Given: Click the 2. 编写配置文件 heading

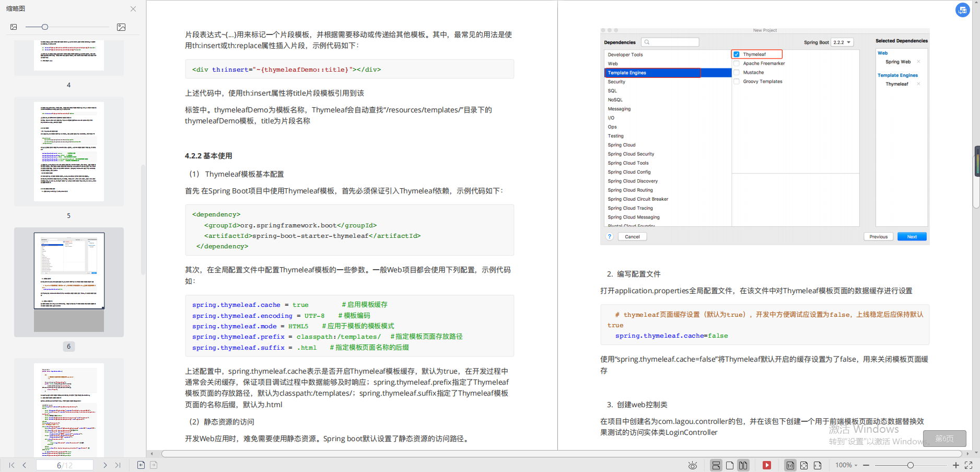Looking at the screenshot, I should pos(634,274).
